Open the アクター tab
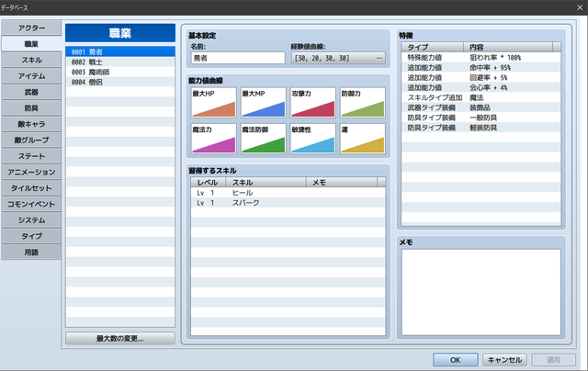588x371 pixels. [31, 28]
